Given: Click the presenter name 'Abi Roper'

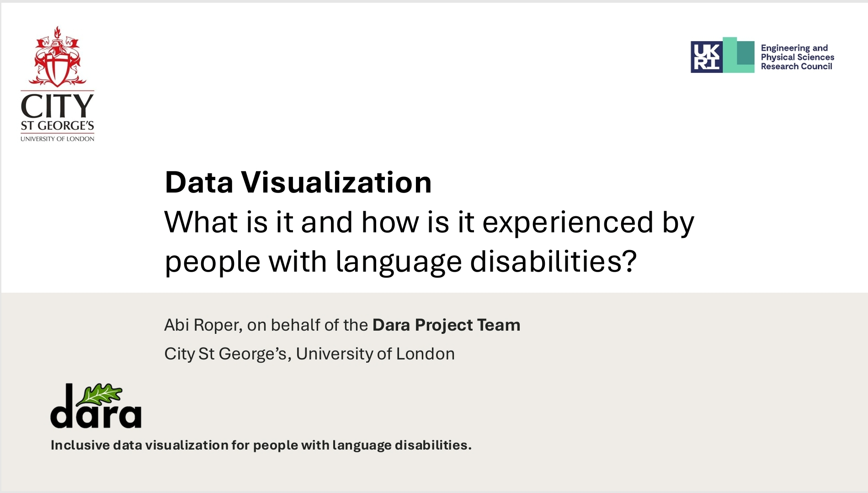Looking at the screenshot, I should 202,325.
